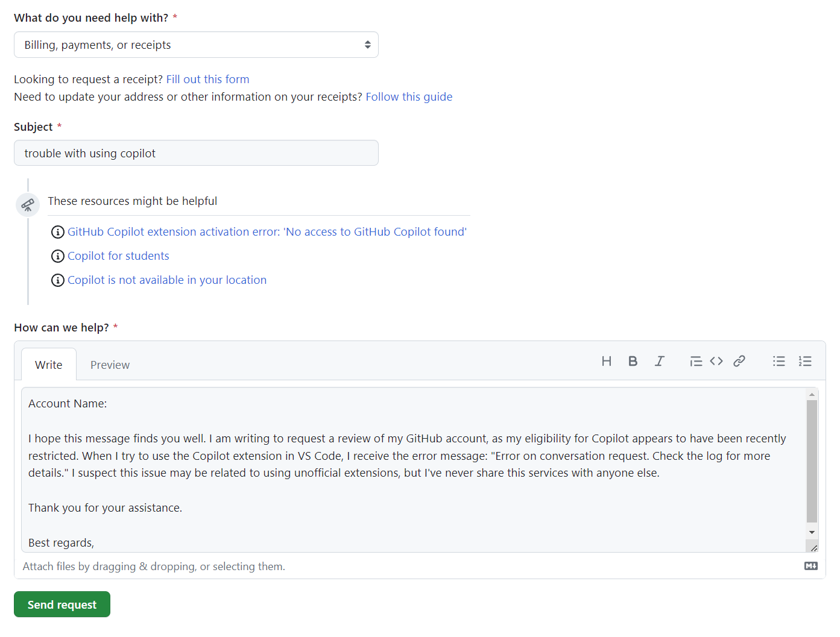Click the info icon beside Copilot for students
Screen dimensions: 840x637
pos(57,256)
